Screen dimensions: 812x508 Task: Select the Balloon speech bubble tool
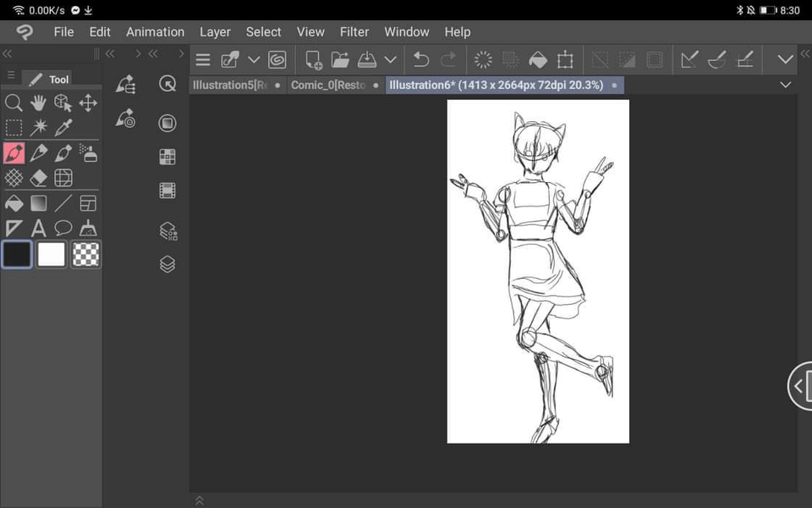(63, 228)
